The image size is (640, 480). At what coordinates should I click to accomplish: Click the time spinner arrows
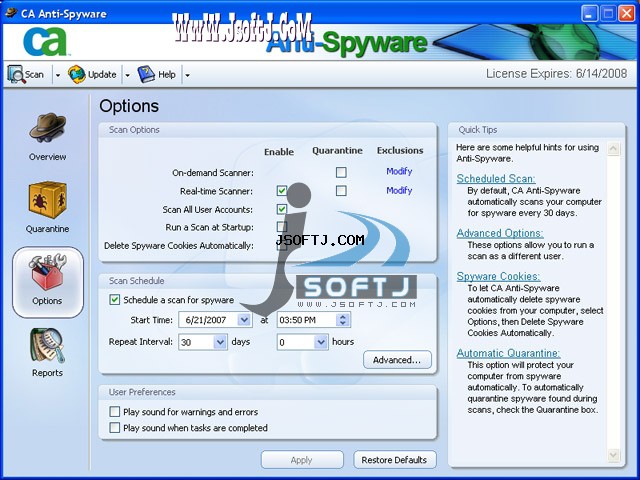[343, 320]
